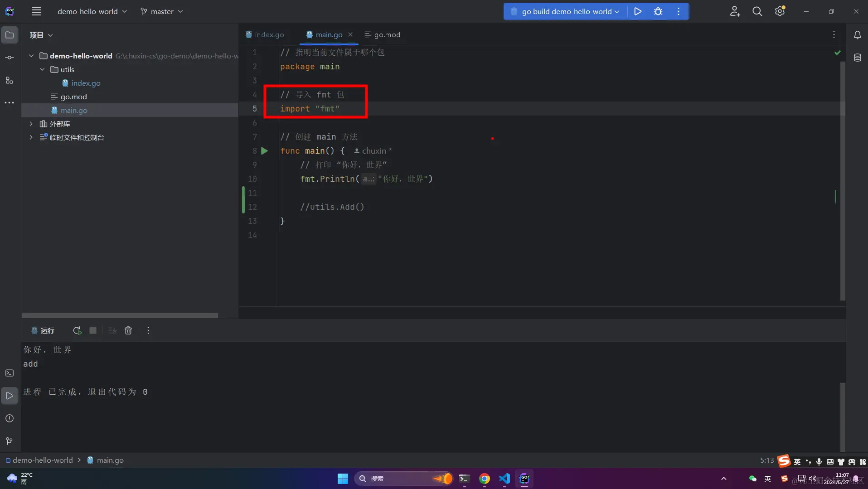The image size is (868, 489).
Task: Switch to go.mod tab
Action: point(382,34)
